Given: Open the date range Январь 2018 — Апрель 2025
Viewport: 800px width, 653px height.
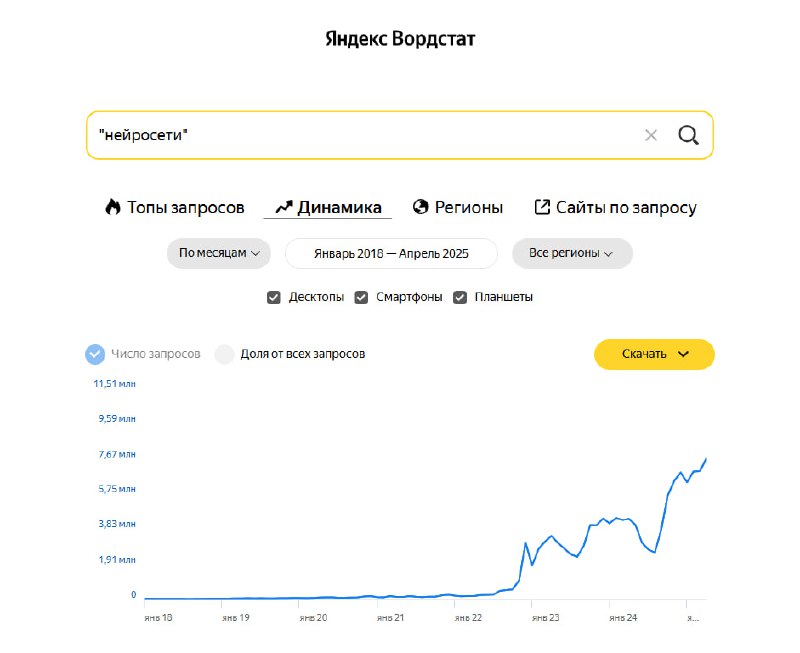Looking at the screenshot, I should 391,254.
